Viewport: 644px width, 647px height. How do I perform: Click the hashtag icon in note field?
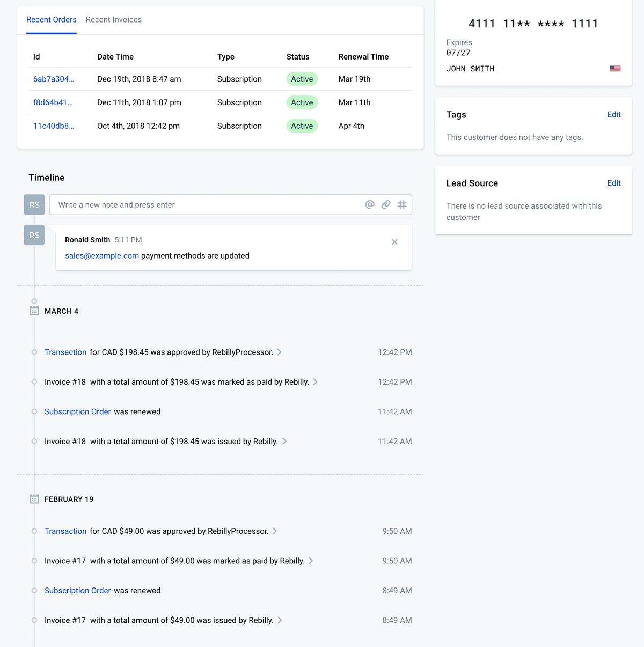tap(402, 204)
